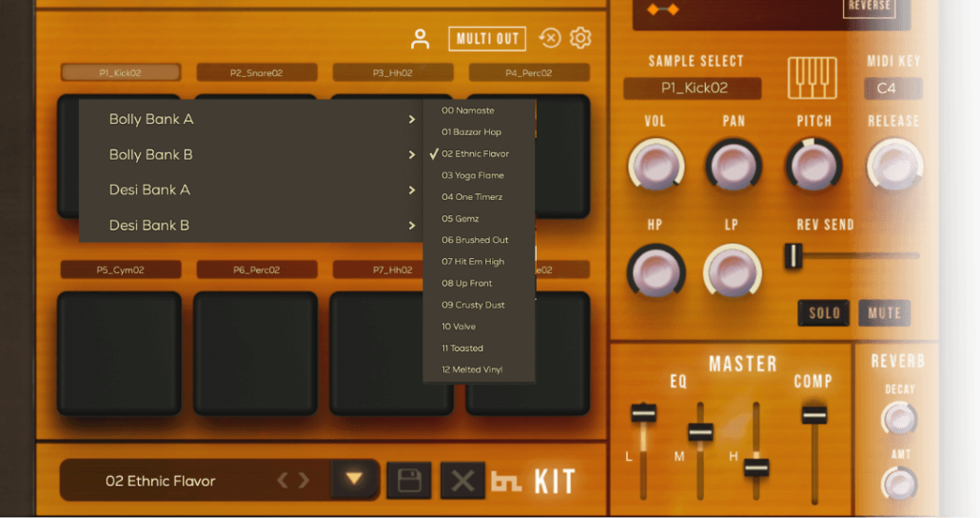Screen dimensions: 980x518
Task: Open settings with the gear icon
Action: pyautogui.click(x=580, y=38)
